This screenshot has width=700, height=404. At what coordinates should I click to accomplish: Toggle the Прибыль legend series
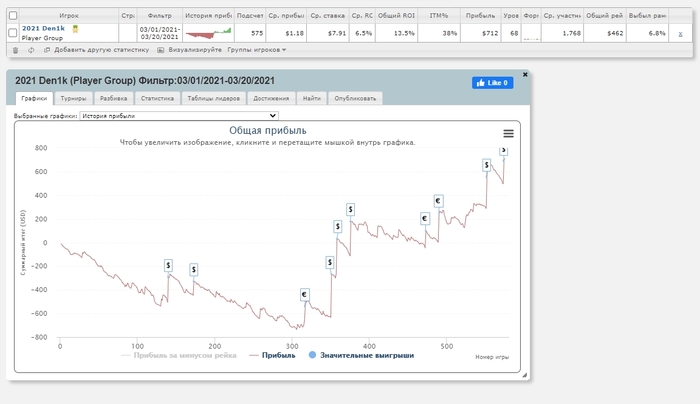coord(272,355)
